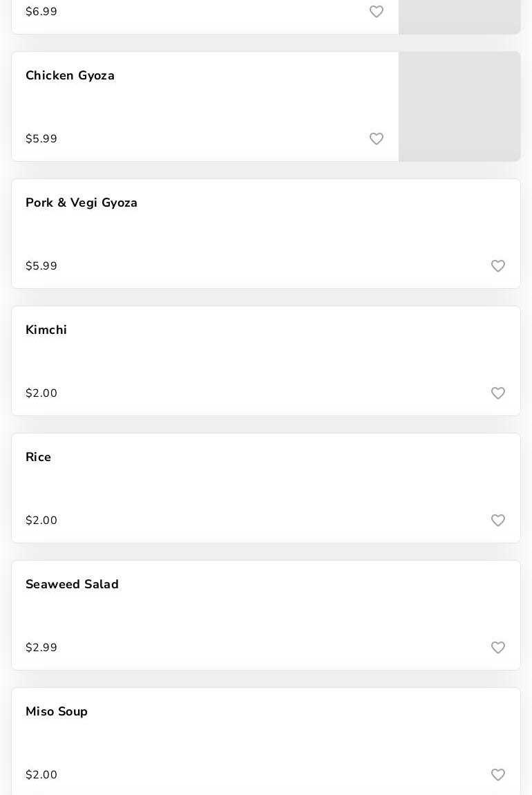This screenshot has height=795, width=532.
Task: Click the heart icon on Rice
Action: coord(498,521)
